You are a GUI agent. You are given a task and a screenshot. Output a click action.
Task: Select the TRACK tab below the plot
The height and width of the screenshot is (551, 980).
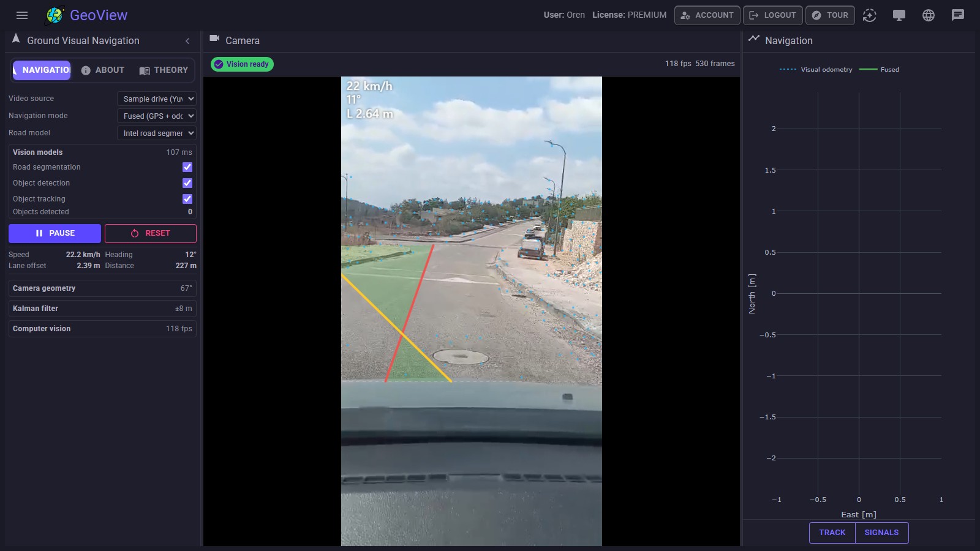[832, 533]
